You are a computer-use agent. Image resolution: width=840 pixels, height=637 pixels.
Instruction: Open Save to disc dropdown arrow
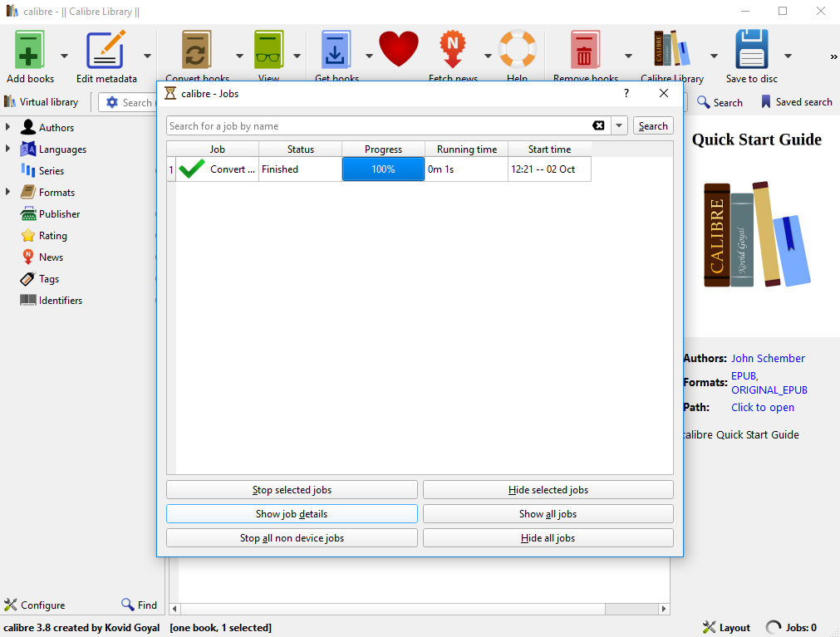[788, 56]
